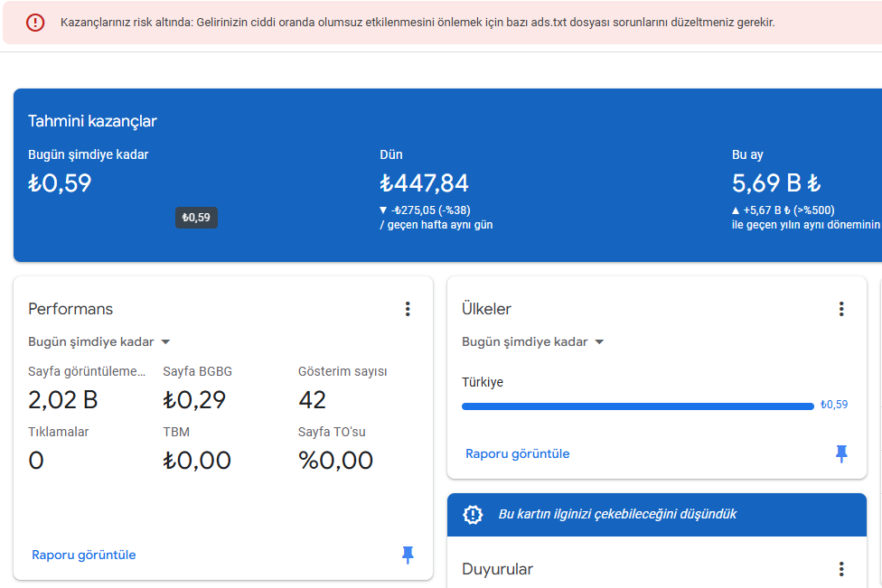This screenshot has height=588, width=882.
Task: Click the Türkiye country label
Action: click(x=483, y=382)
